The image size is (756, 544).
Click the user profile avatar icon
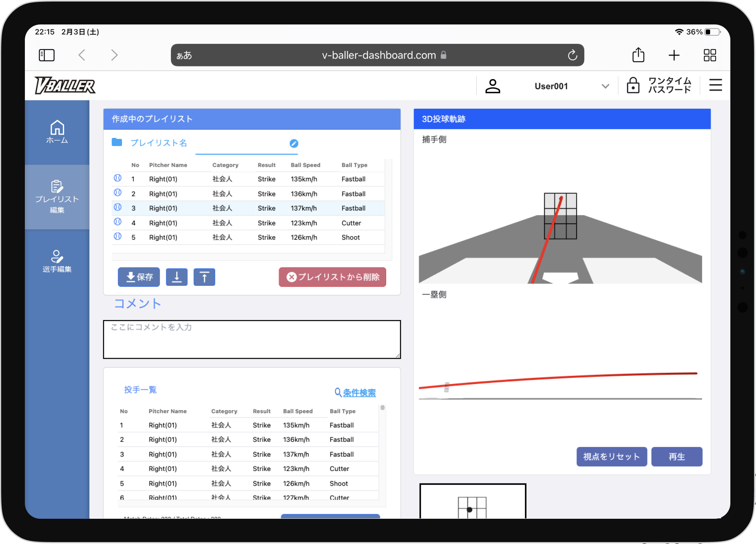[493, 86]
